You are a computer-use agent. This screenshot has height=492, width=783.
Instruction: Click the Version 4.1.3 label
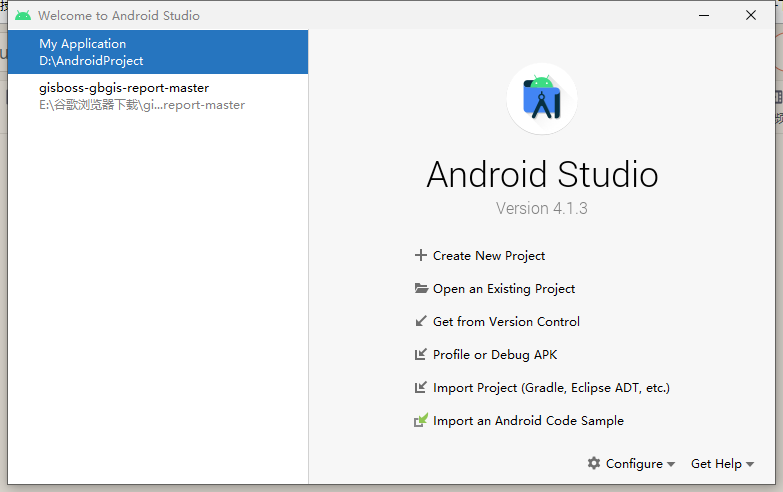(x=542, y=208)
